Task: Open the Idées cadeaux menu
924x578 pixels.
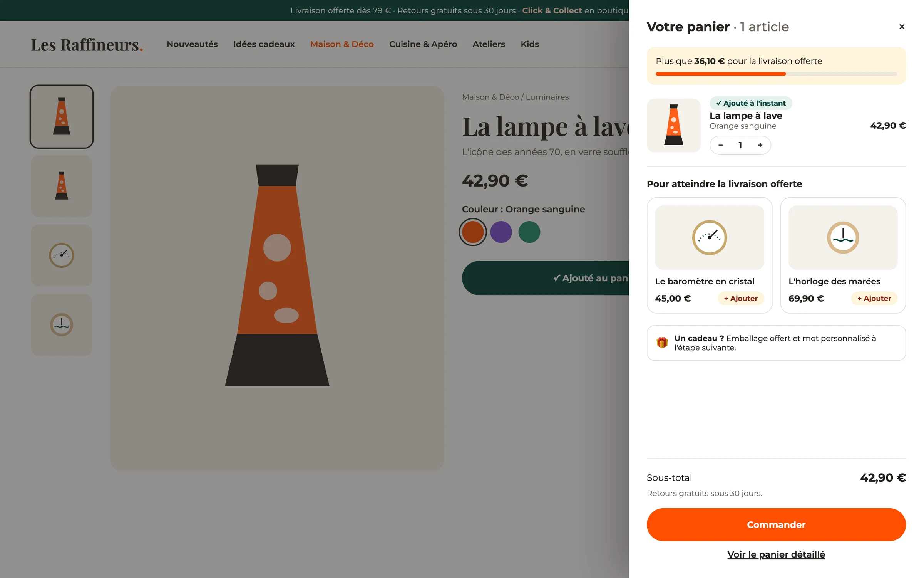Action: coord(264,44)
